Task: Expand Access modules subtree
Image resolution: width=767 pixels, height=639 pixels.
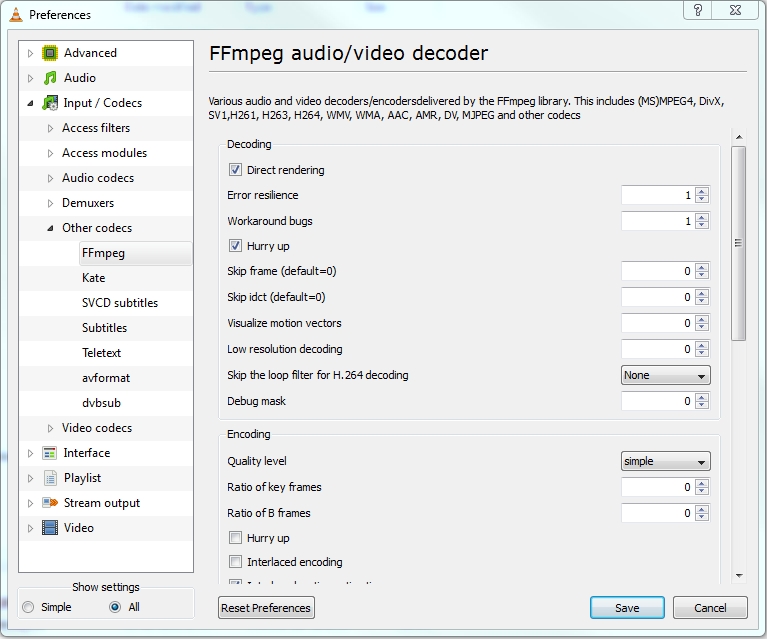Action: click(x=50, y=153)
